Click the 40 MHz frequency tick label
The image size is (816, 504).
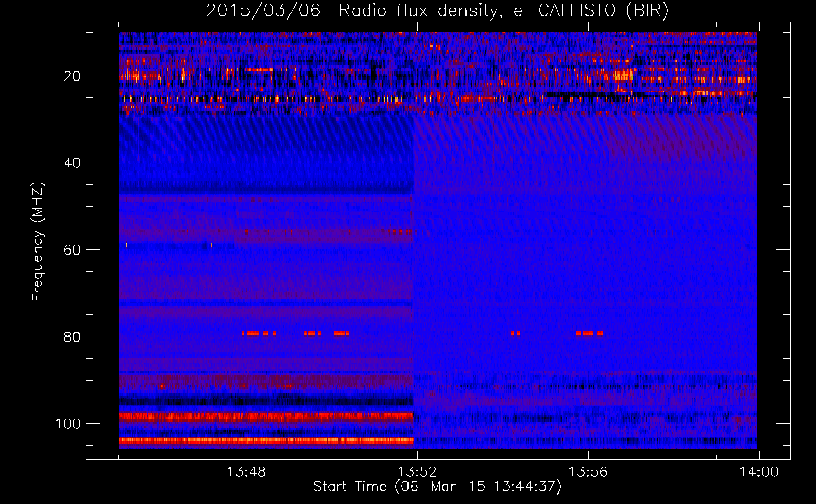72,163
